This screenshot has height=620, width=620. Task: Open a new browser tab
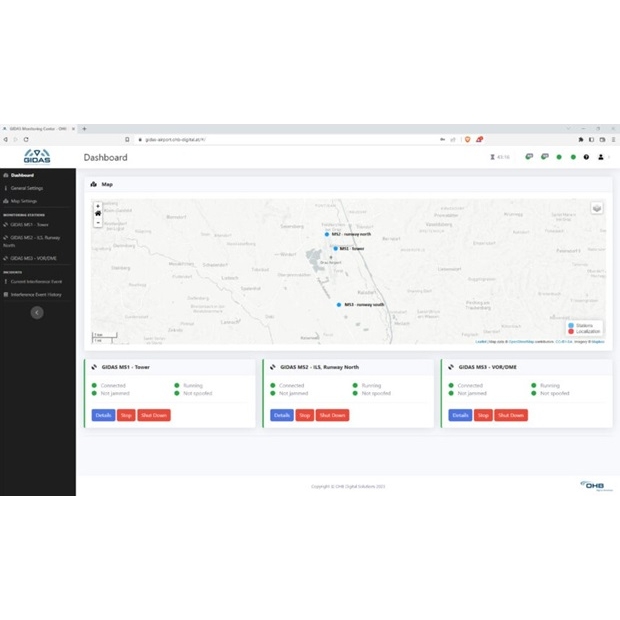point(84,128)
